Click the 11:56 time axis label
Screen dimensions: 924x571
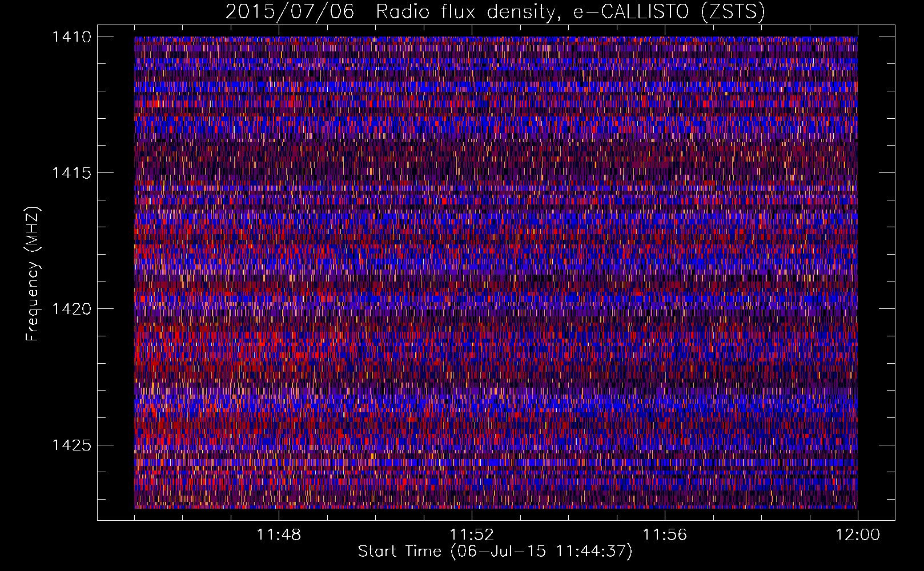click(665, 535)
